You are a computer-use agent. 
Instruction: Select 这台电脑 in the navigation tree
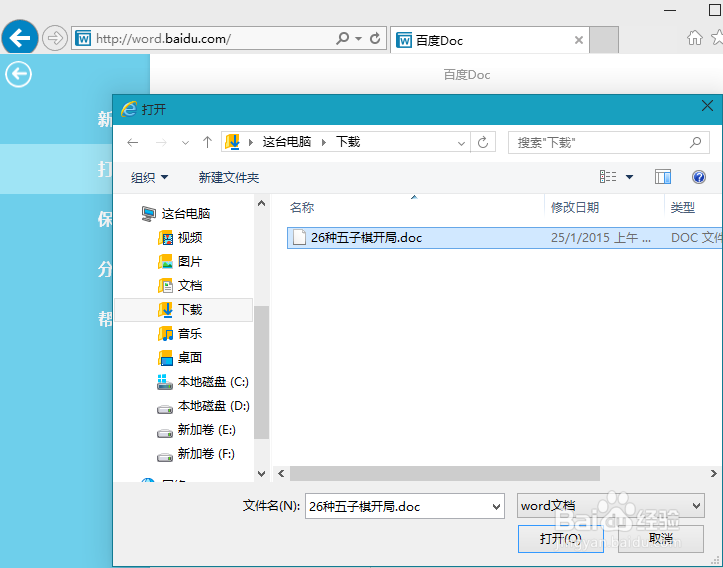[176, 213]
